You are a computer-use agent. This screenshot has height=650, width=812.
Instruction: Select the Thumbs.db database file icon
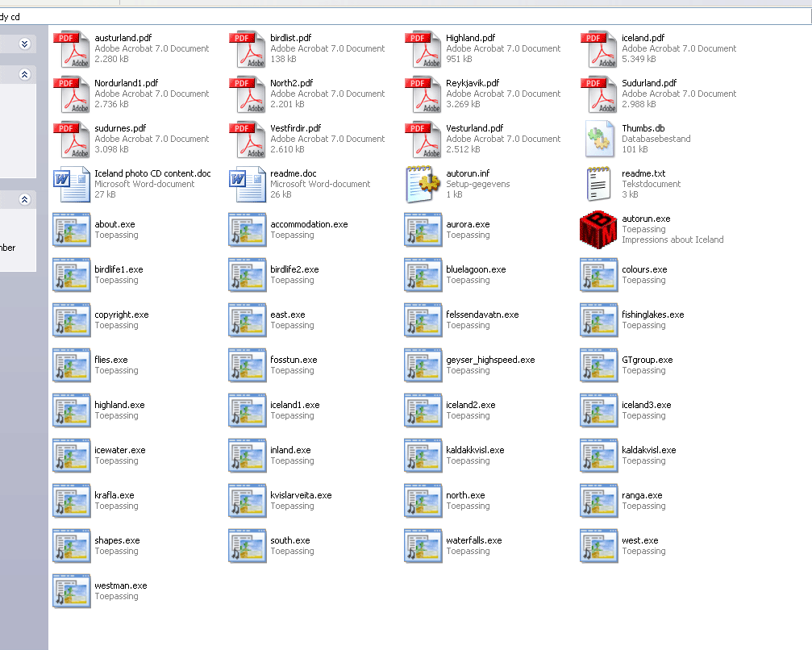[598, 140]
